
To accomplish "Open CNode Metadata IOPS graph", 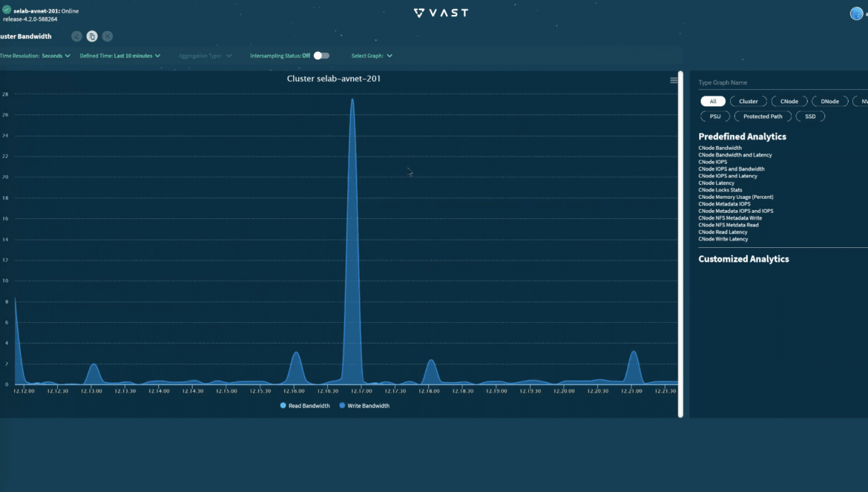I will (x=725, y=204).
